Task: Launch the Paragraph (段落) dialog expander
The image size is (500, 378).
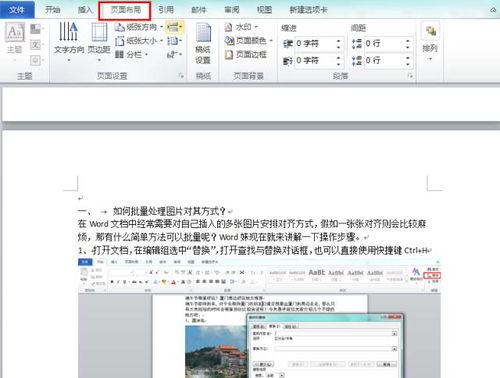Action: [x=411, y=76]
